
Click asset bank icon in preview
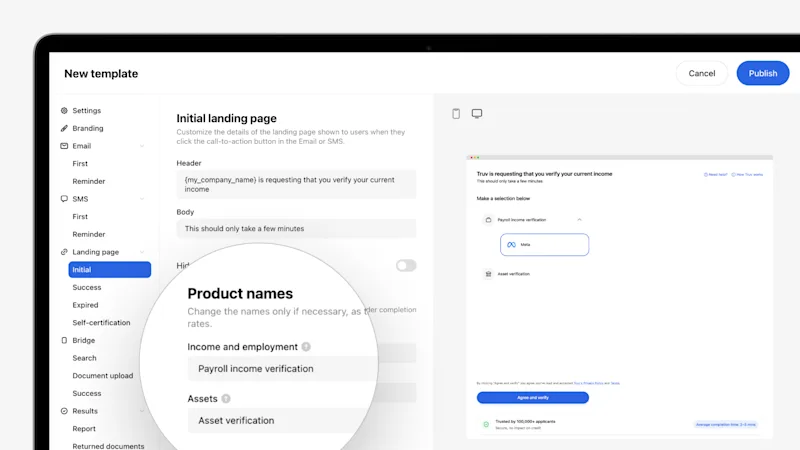click(x=488, y=274)
